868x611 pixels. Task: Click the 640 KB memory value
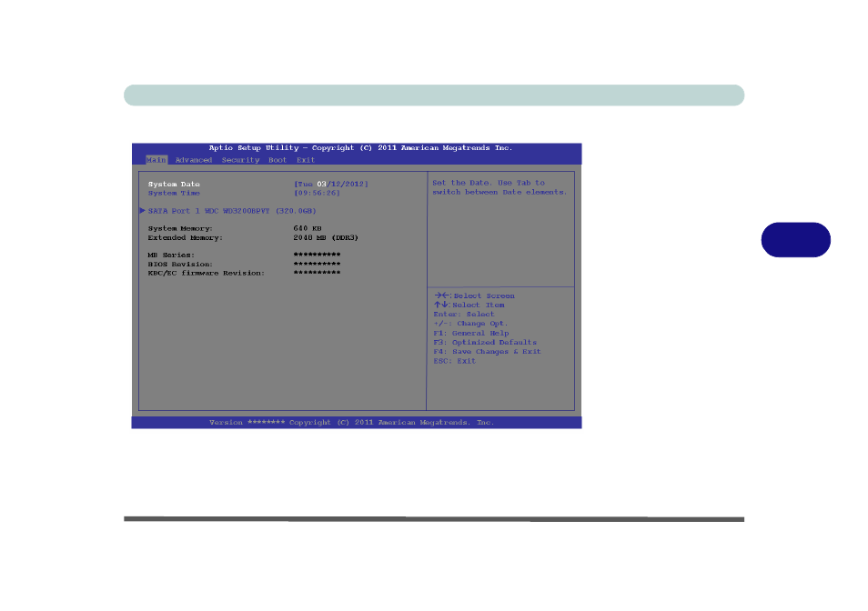pyautogui.click(x=308, y=228)
